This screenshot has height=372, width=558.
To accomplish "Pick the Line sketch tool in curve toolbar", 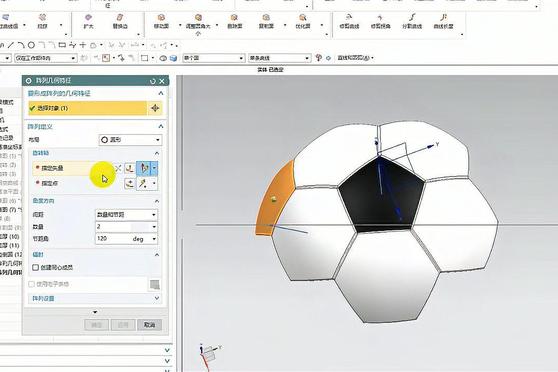I will coord(11,45).
